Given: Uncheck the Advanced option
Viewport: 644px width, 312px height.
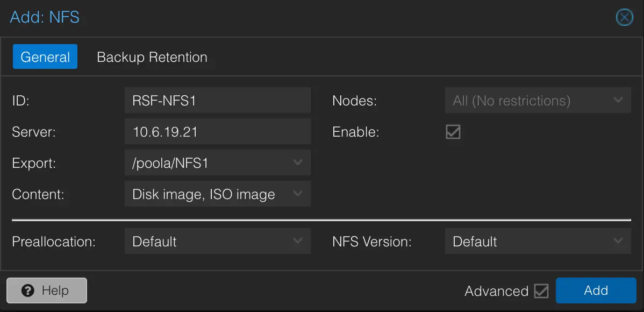Looking at the screenshot, I should 542,290.
